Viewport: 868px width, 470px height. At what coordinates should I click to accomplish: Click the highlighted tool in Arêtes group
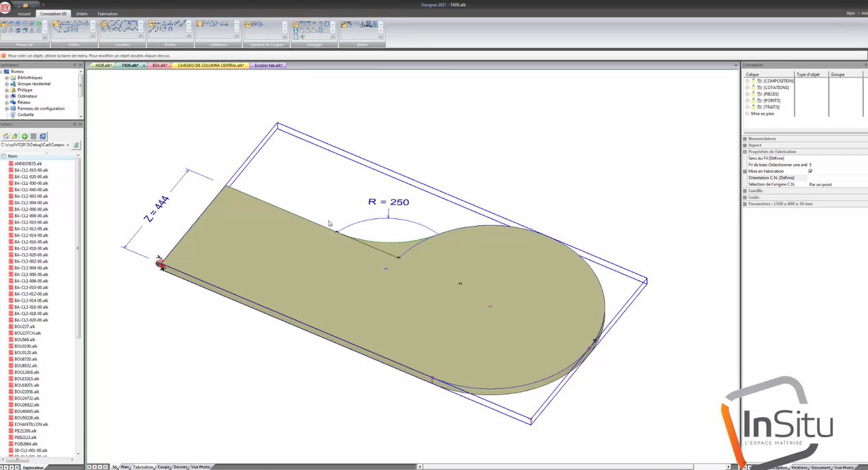point(58,24)
